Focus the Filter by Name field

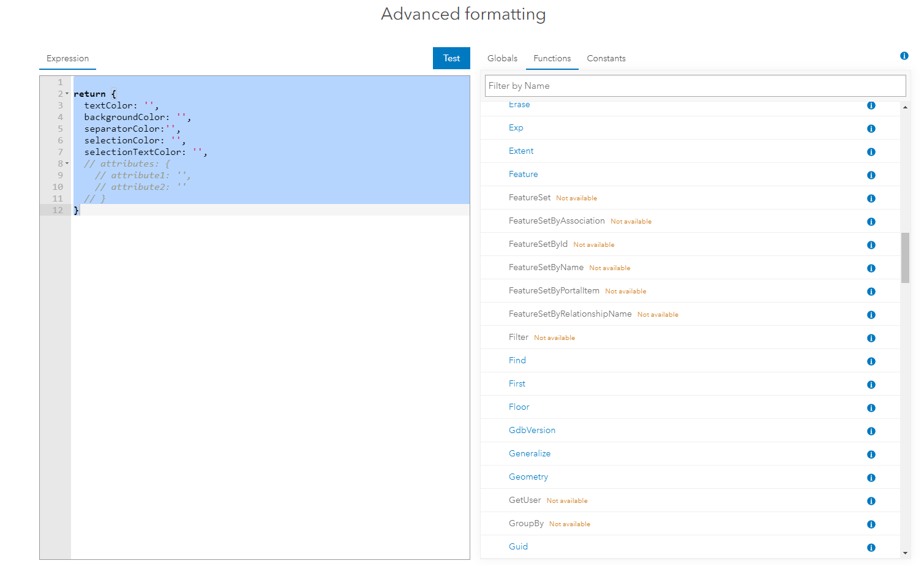[x=695, y=86]
